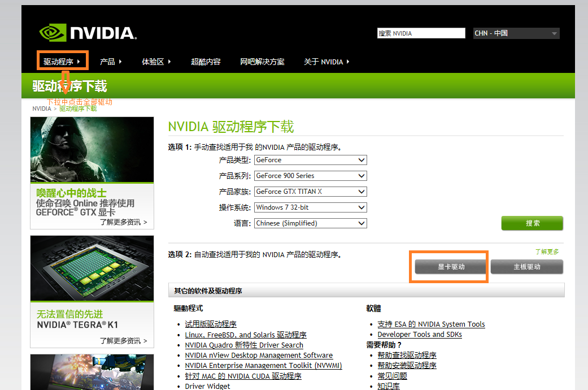Click NVIDIA in the breadcrumb
Screen dimensions: 588x390
pos(42,109)
